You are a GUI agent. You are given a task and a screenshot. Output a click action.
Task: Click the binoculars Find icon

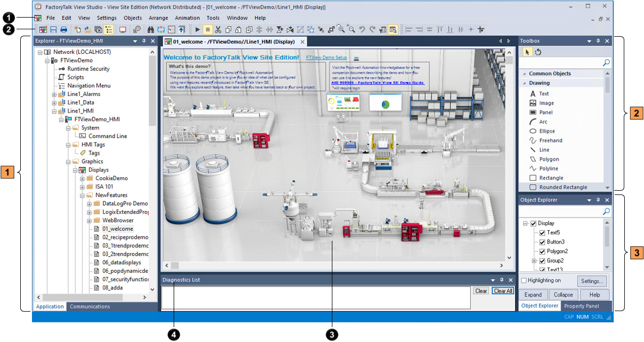coord(150,30)
